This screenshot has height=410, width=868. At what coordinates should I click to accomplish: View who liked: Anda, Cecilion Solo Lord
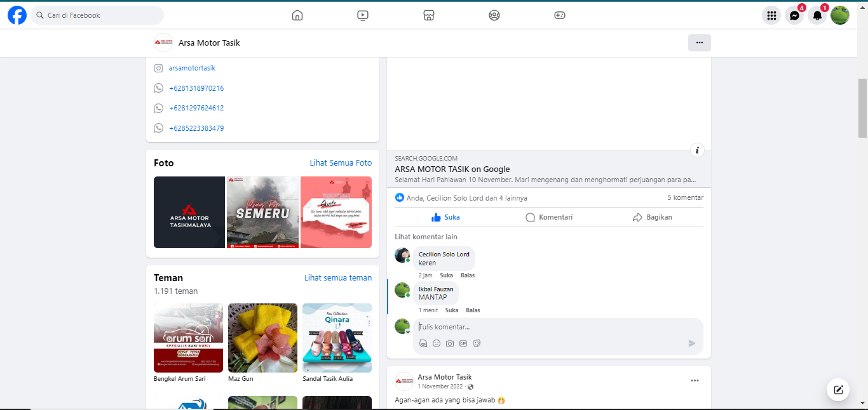(467, 198)
